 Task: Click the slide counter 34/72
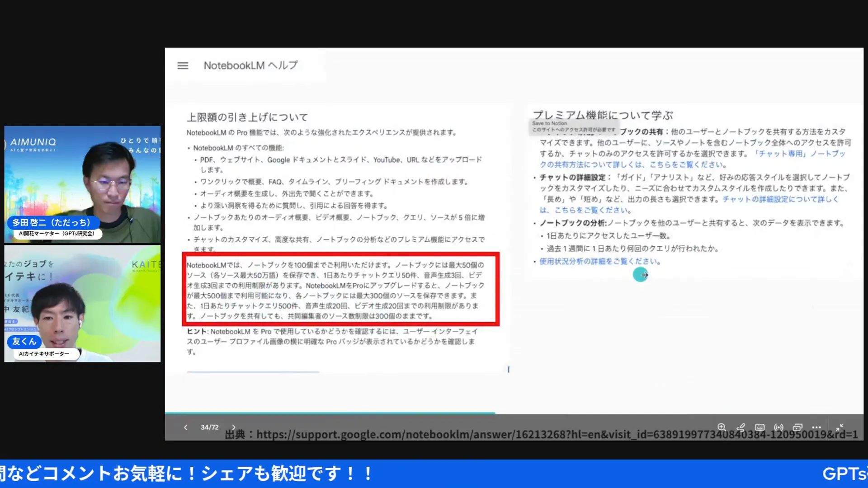[x=209, y=427]
